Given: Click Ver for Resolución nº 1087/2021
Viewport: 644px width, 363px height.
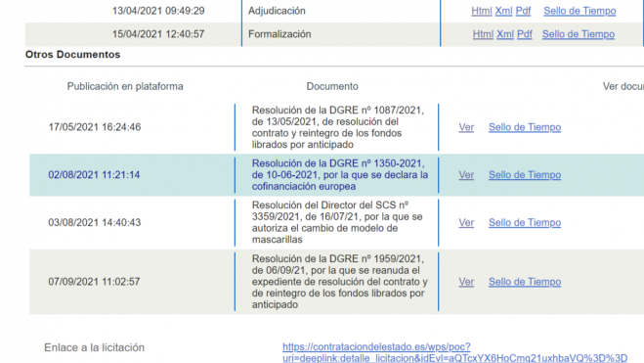Looking at the screenshot, I should tap(466, 127).
